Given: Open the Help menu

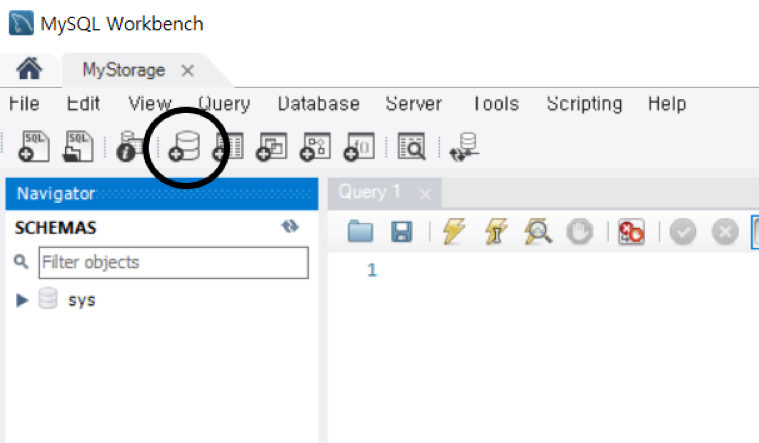Looking at the screenshot, I should [667, 104].
